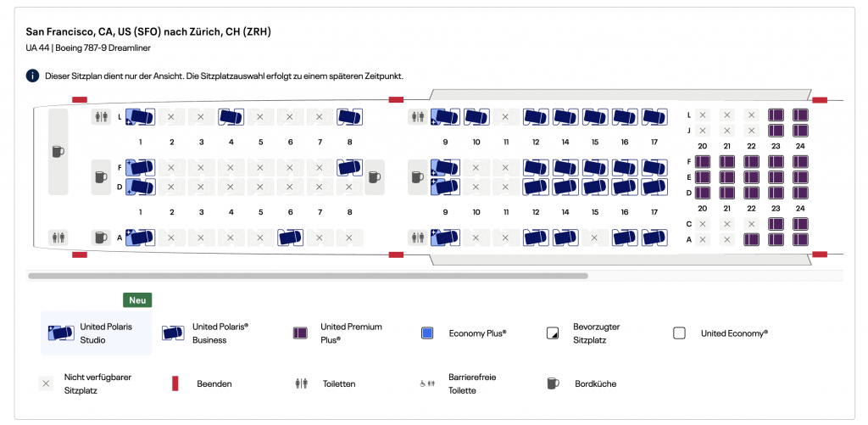
Task: Click the horizontal seat map scrollbar
Action: tap(308, 276)
